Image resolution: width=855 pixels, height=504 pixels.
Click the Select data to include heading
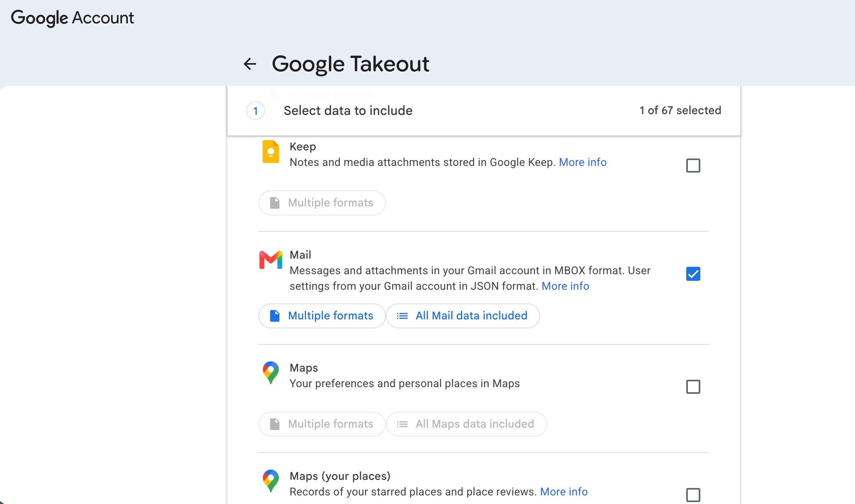(348, 111)
